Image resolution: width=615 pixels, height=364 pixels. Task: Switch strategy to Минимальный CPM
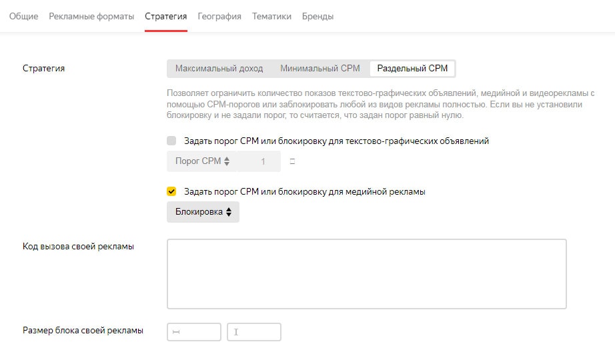click(x=320, y=69)
